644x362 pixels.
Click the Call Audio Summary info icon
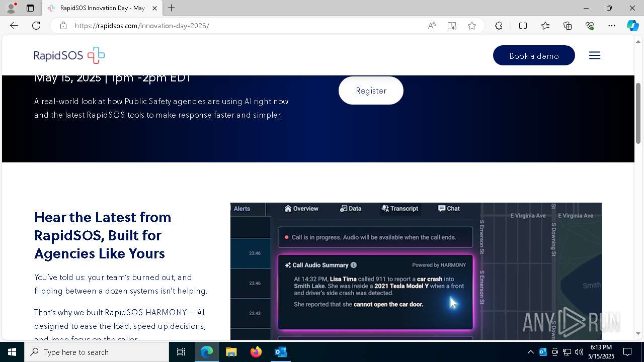(x=354, y=265)
